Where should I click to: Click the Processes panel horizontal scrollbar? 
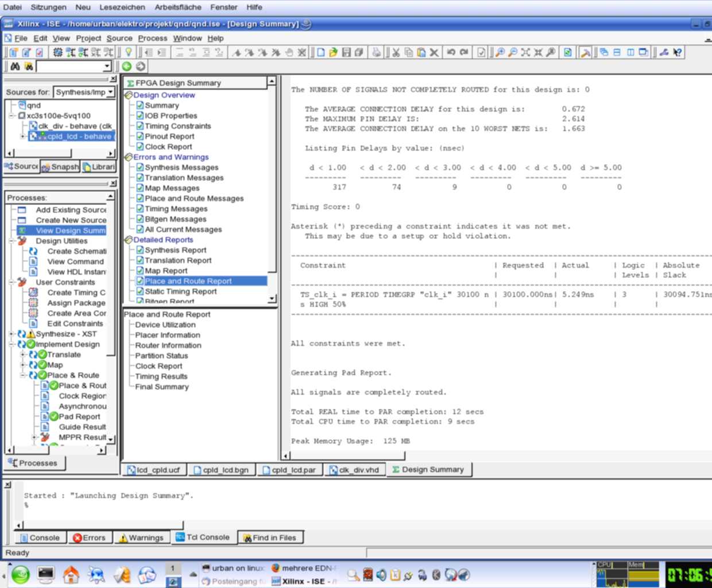tap(56, 450)
